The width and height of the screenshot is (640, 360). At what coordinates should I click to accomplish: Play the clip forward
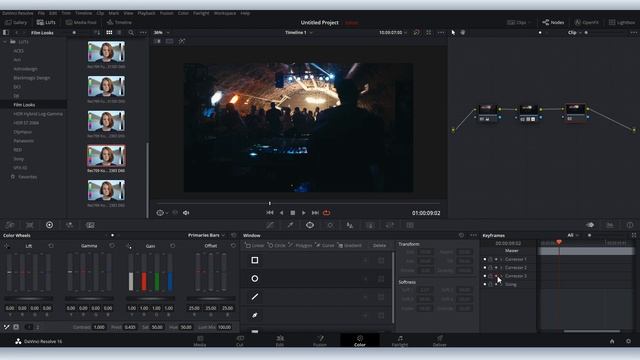click(304, 213)
